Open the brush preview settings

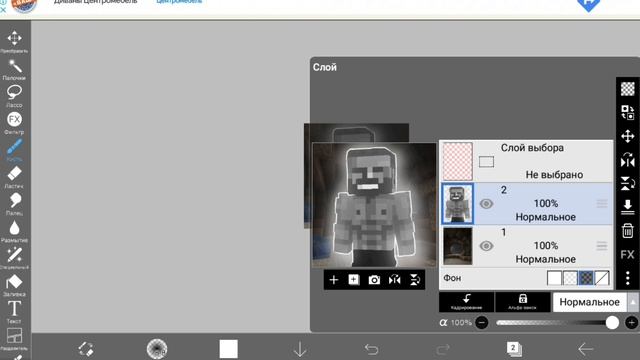click(x=157, y=349)
